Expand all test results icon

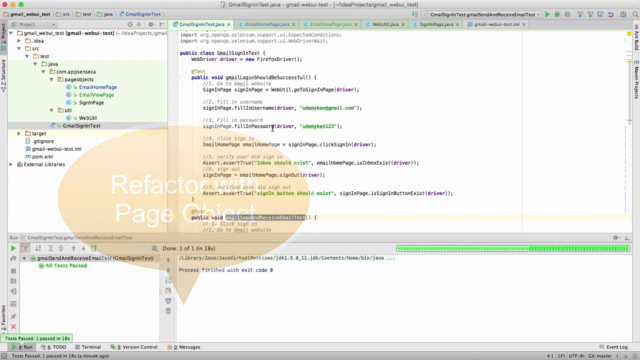[x=51, y=248]
